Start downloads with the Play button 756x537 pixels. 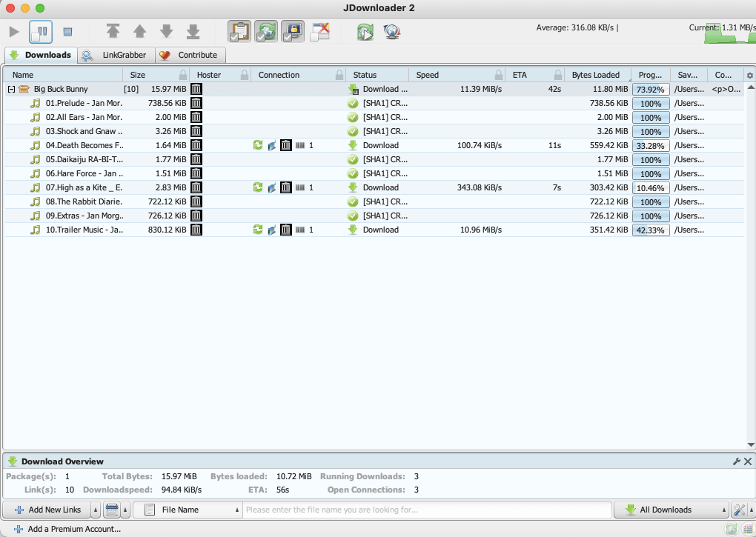13,31
